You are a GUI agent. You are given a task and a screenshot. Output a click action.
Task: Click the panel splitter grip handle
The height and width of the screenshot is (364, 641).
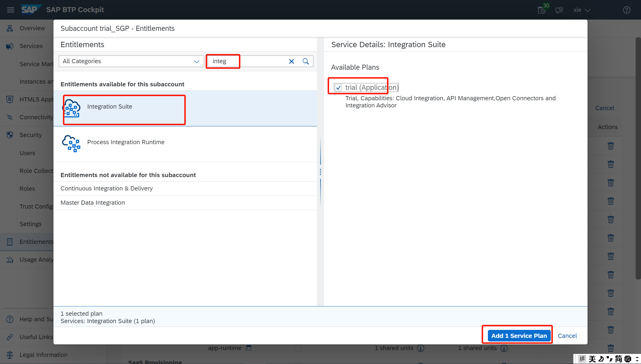coord(320,172)
